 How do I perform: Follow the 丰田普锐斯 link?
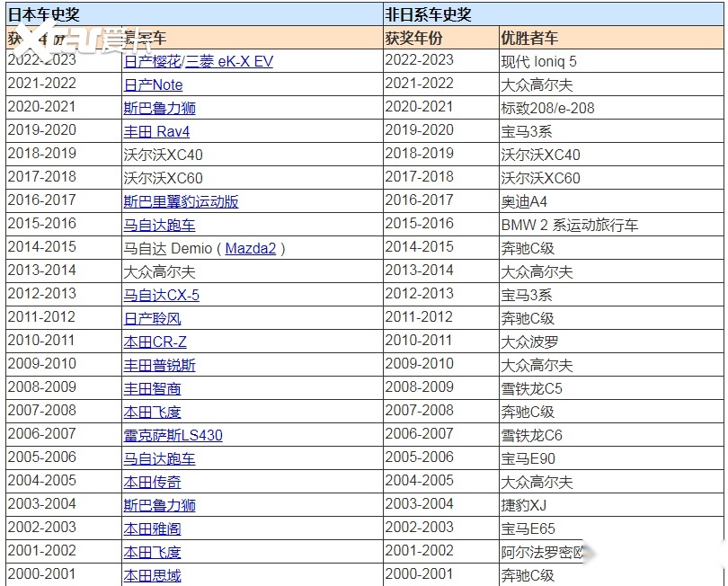(x=160, y=366)
